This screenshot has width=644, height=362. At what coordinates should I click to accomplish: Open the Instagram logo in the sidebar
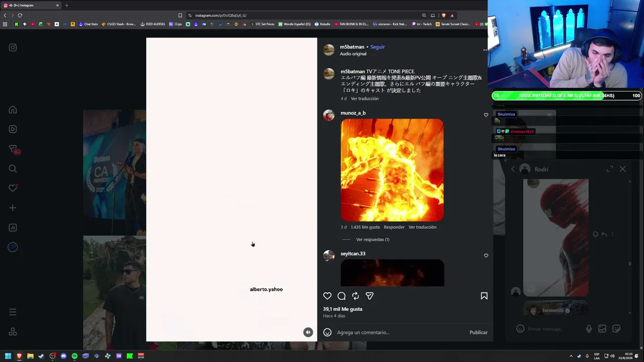click(x=13, y=48)
